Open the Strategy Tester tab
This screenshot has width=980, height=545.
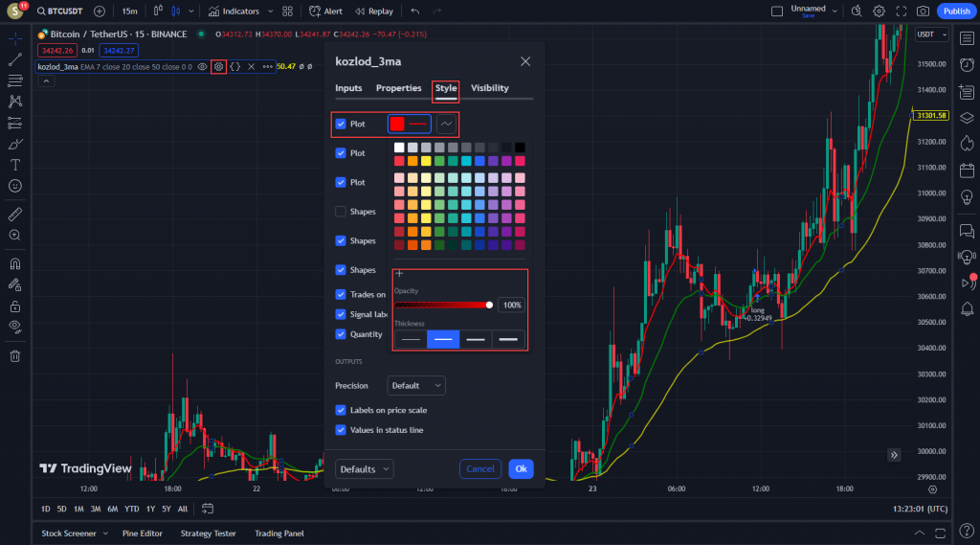(x=208, y=534)
